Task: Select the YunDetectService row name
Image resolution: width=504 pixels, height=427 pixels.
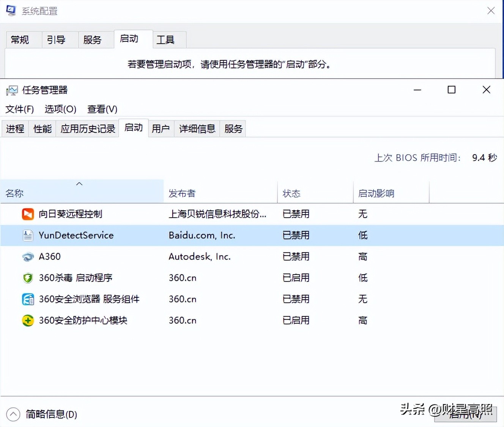Action: click(76, 236)
